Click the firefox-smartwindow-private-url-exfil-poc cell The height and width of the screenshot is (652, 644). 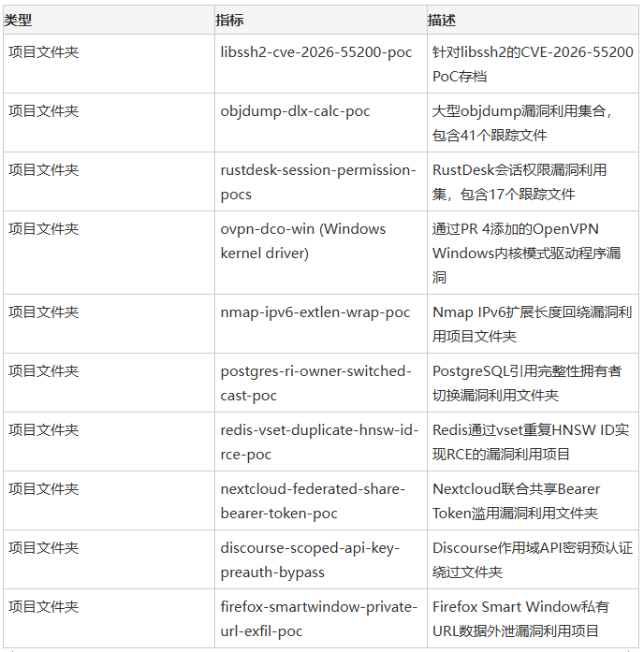tap(321, 618)
